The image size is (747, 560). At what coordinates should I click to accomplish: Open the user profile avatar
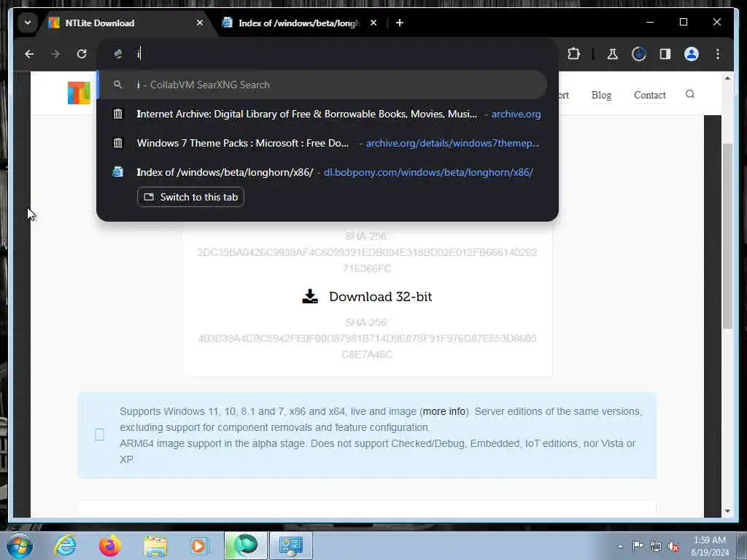692,54
